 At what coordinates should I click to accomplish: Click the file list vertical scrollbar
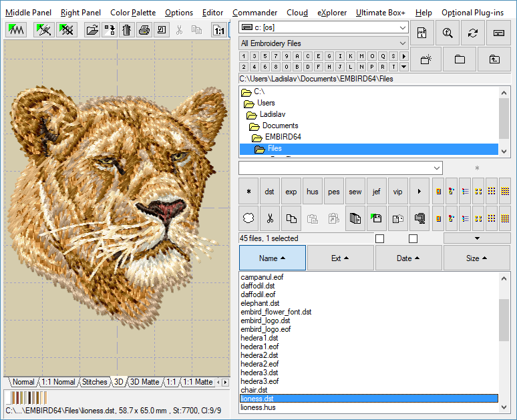(x=504, y=342)
